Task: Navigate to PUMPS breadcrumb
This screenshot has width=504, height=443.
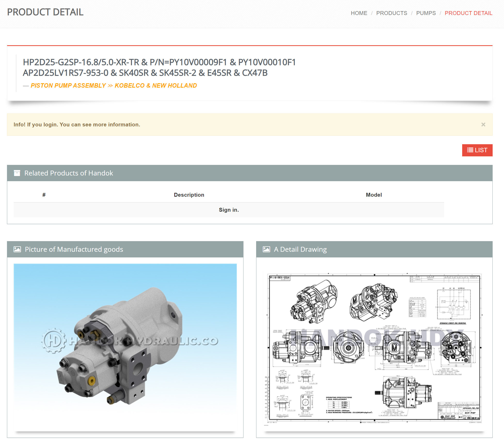Action: coord(426,13)
